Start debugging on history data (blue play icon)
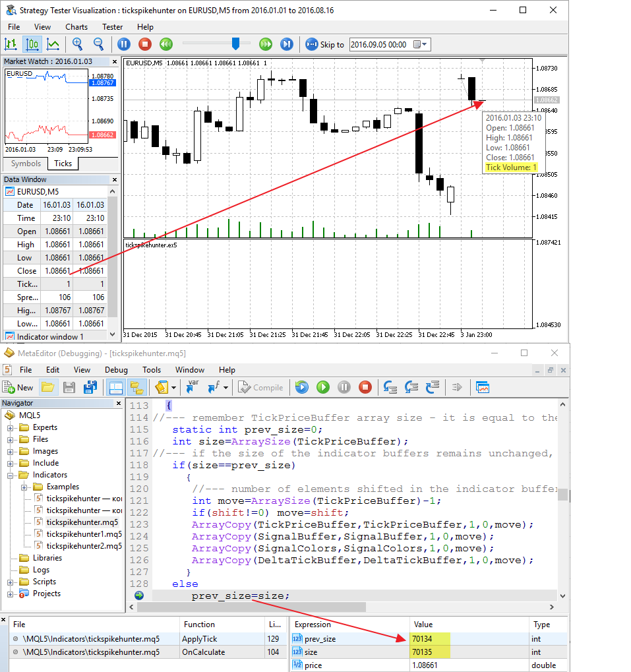Viewport: 631px width, 672px height. tap(302, 387)
